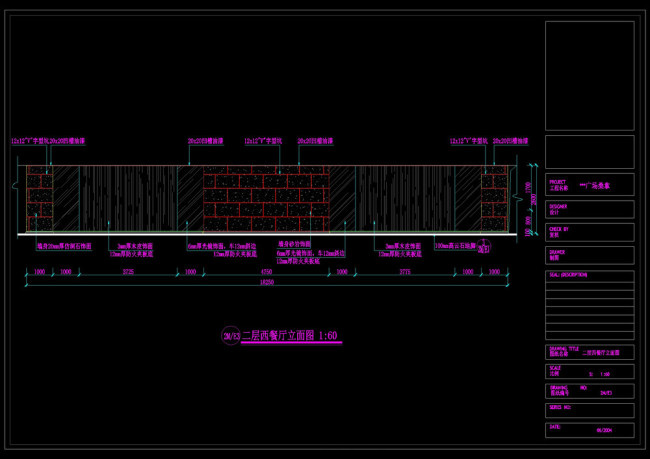
Task: Select the 4750 dimension under the center wall
Action: coord(265,271)
